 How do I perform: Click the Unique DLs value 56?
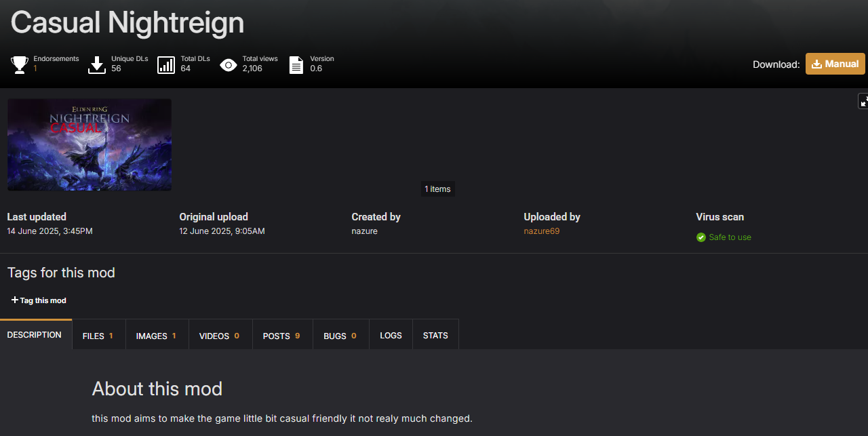coord(116,68)
